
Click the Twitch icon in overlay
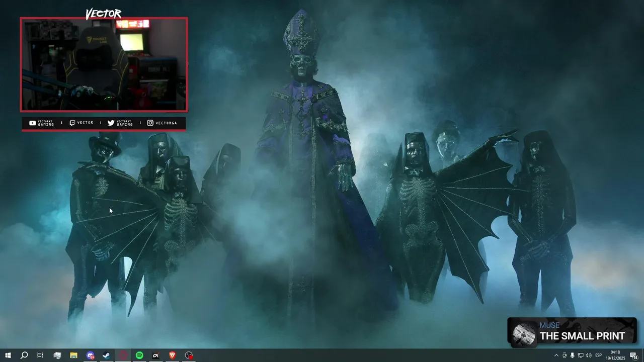72,123
